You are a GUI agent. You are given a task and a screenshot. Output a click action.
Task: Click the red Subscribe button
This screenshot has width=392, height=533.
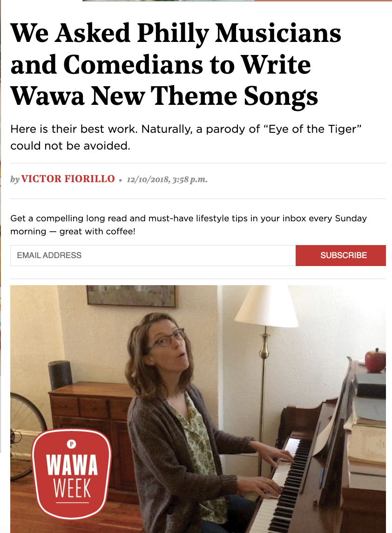pos(341,255)
